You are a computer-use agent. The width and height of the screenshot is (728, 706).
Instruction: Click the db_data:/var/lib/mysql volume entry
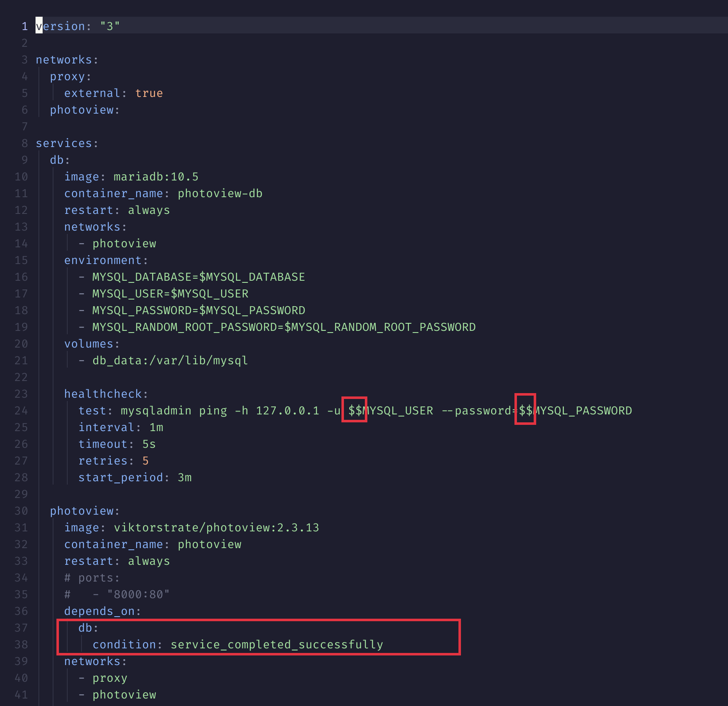[x=169, y=360]
